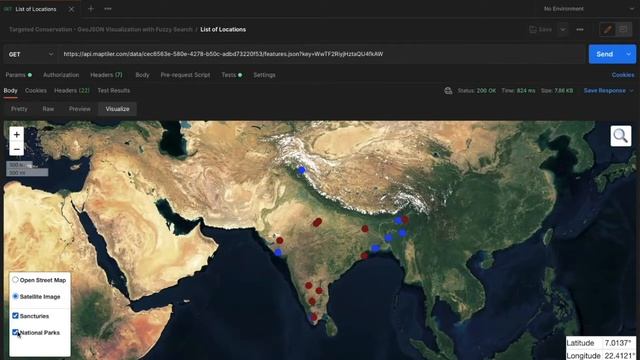
Task: Open the documentation comment icon
Action: (623, 29)
